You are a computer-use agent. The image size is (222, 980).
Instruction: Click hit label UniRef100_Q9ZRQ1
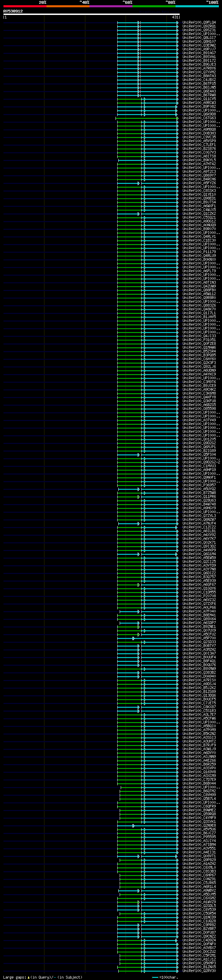(199, 27)
